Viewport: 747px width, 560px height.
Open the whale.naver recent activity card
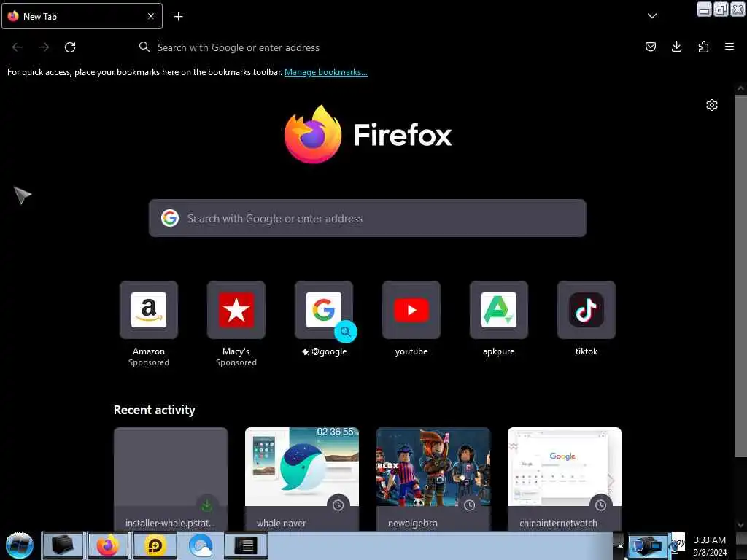click(x=302, y=479)
